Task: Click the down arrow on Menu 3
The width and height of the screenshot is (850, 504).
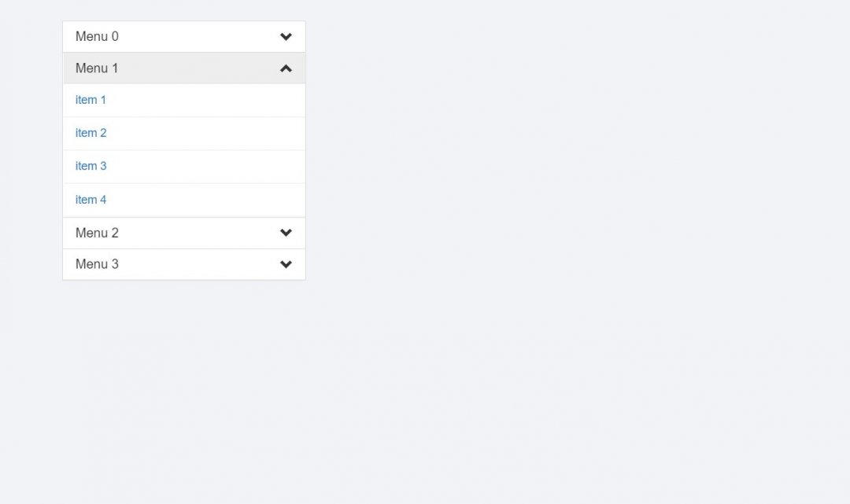Action: click(x=286, y=264)
